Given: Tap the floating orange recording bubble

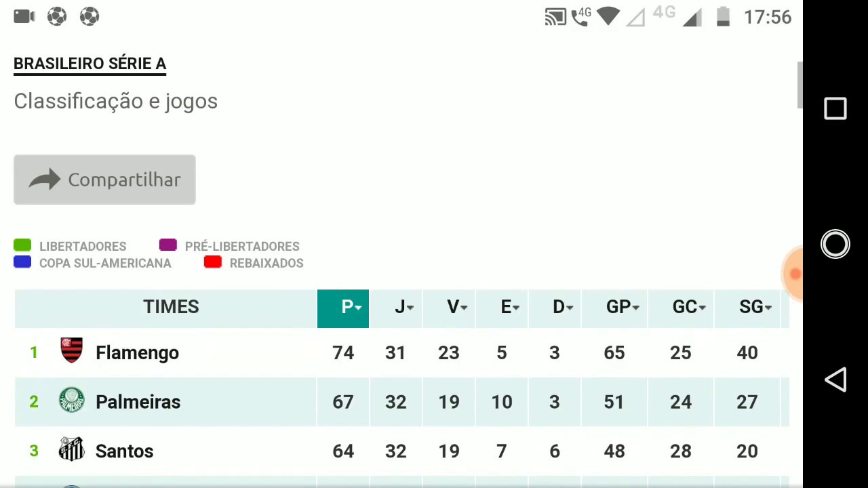Looking at the screenshot, I should (x=793, y=273).
